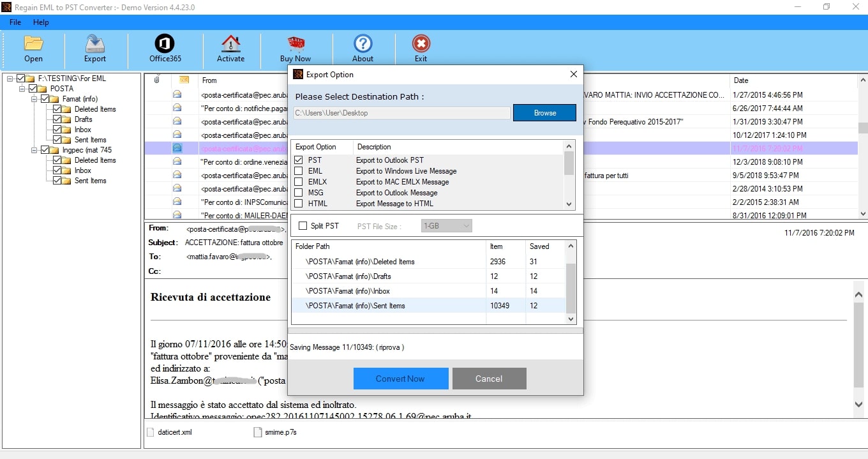Open the File menu

pyautogui.click(x=15, y=22)
